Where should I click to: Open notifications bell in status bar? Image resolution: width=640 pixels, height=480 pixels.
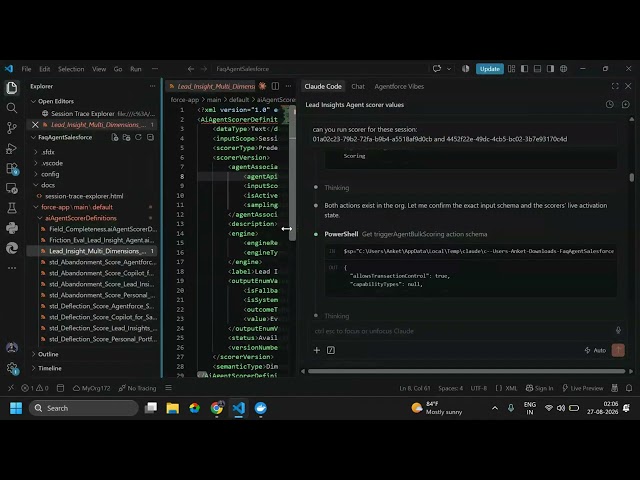[629, 388]
